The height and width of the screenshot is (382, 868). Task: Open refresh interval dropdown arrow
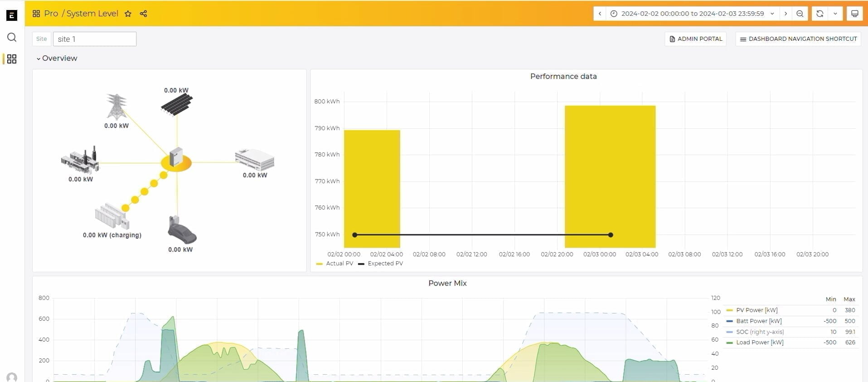835,14
